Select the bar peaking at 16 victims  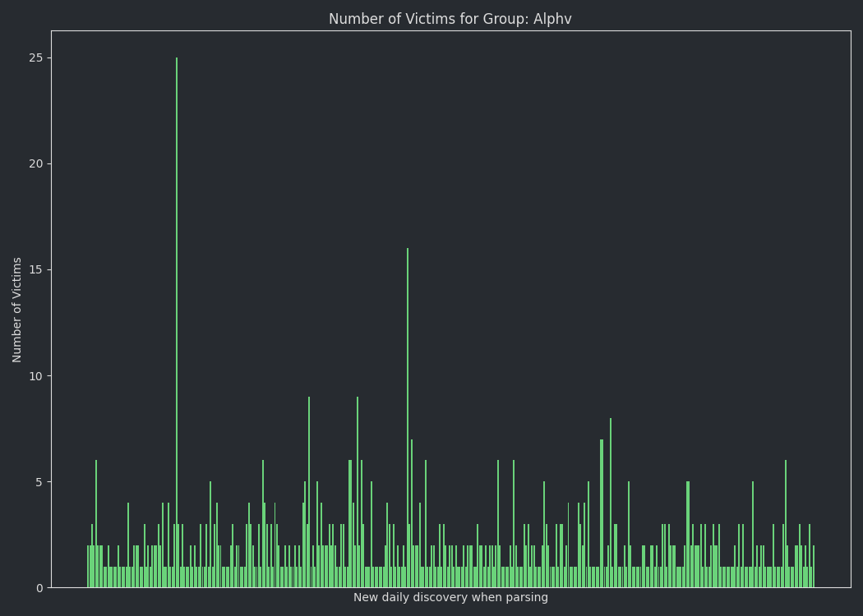pyautogui.click(x=408, y=418)
